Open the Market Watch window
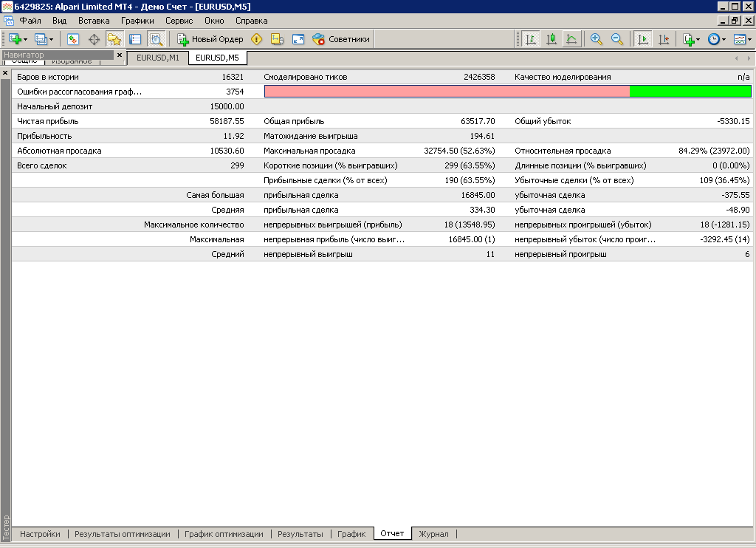 coord(73,39)
